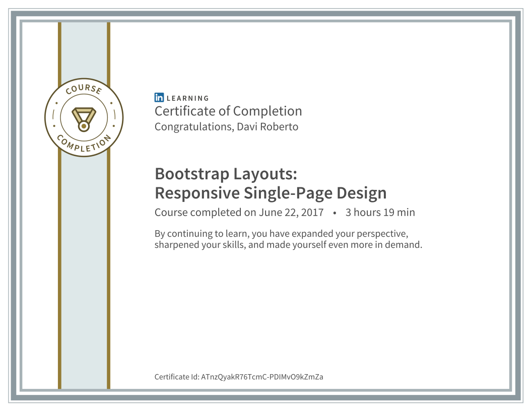This screenshot has width=532, height=411.
Task: Click the certificate ID code ATnzQyakR76TcmC
Action: (x=262, y=377)
